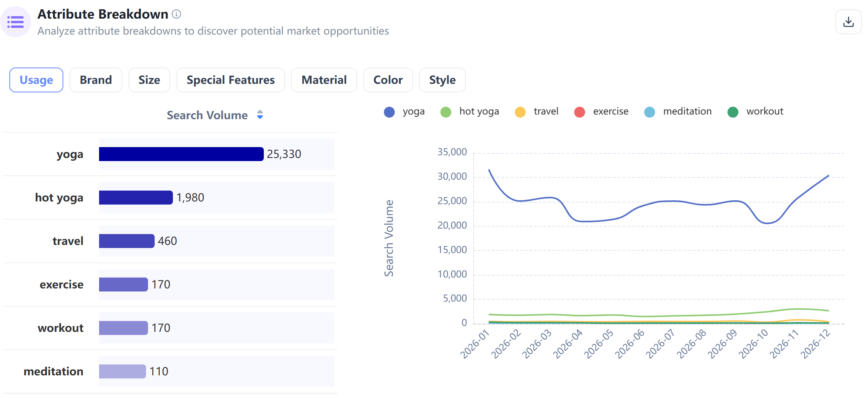Viewport: 868px width, 399px height.
Task: Select the Color tab
Action: click(x=388, y=80)
